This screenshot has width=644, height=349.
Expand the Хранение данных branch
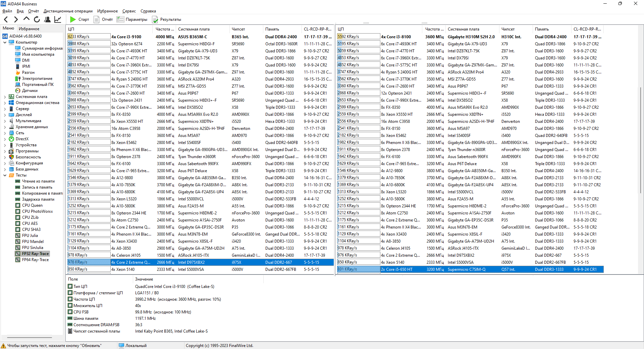point(5,127)
